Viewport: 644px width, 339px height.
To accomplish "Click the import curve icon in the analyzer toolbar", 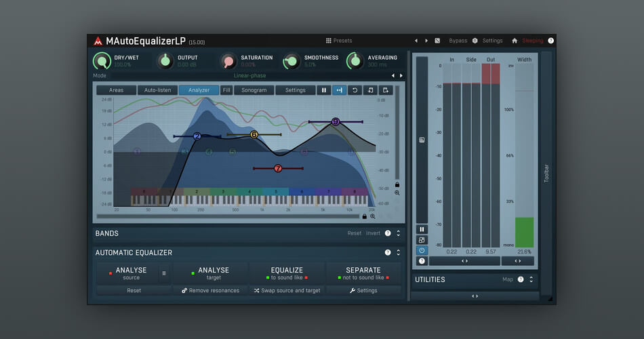I will [x=370, y=90].
